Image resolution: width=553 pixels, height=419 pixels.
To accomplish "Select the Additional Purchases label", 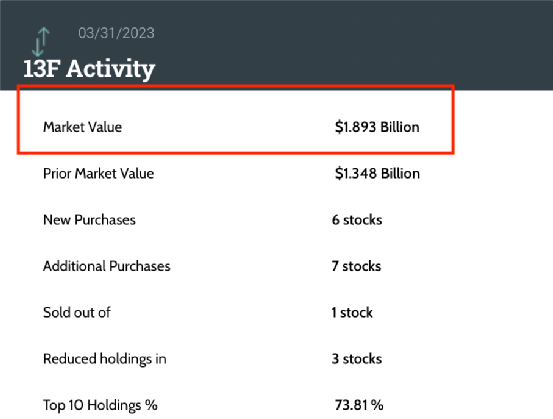I will (107, 266).
